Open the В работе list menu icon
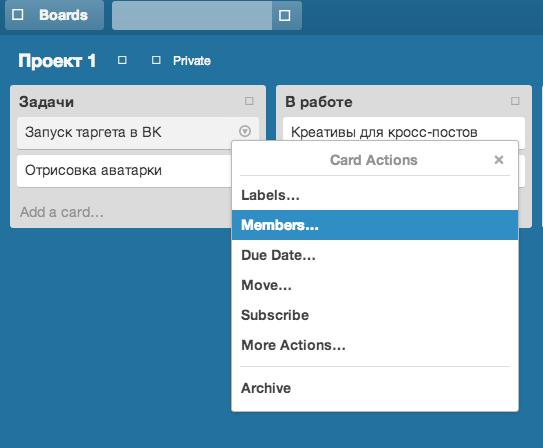 point(515,101)
